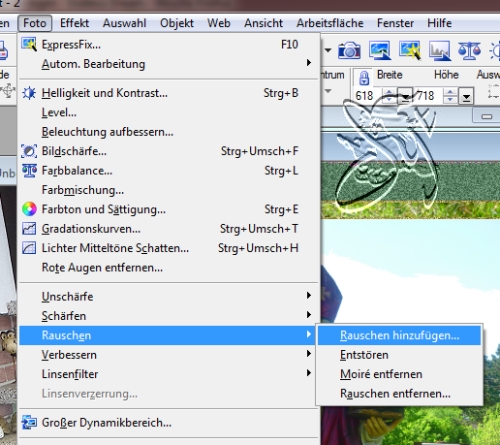Open the Effekt menu
Screen dimensions: 500x445
click(x=74, y=23)
